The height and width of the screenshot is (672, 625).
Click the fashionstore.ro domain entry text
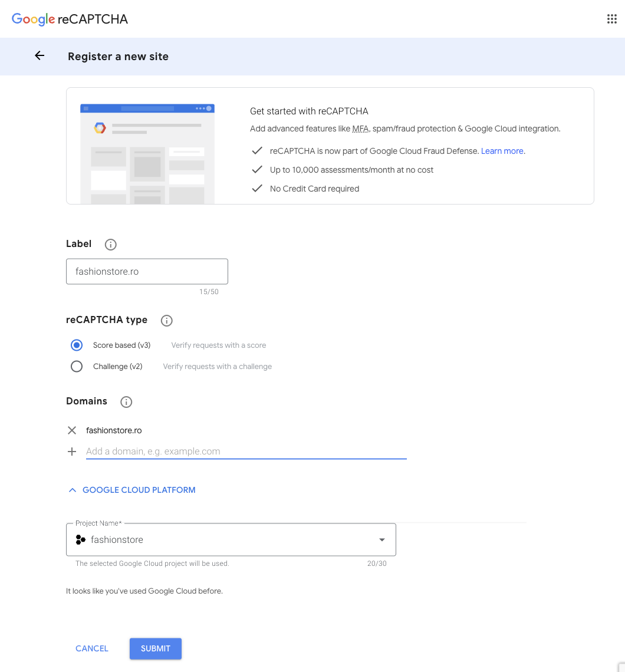coord(114,430)
